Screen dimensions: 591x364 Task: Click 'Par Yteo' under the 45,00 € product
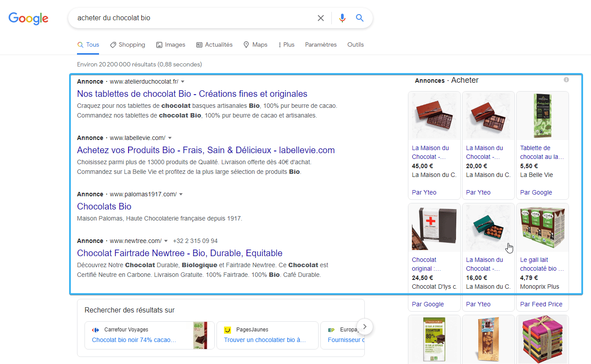(x=424, y=192)
